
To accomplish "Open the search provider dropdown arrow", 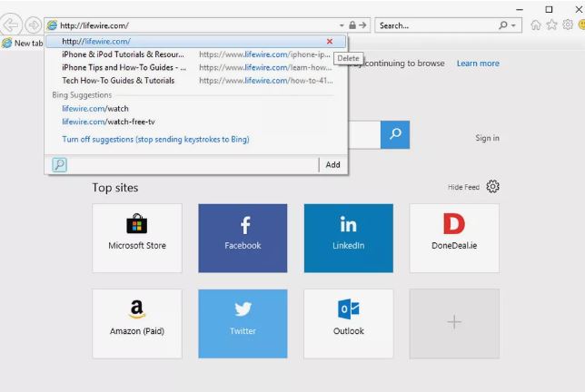I will pos(514,25).
